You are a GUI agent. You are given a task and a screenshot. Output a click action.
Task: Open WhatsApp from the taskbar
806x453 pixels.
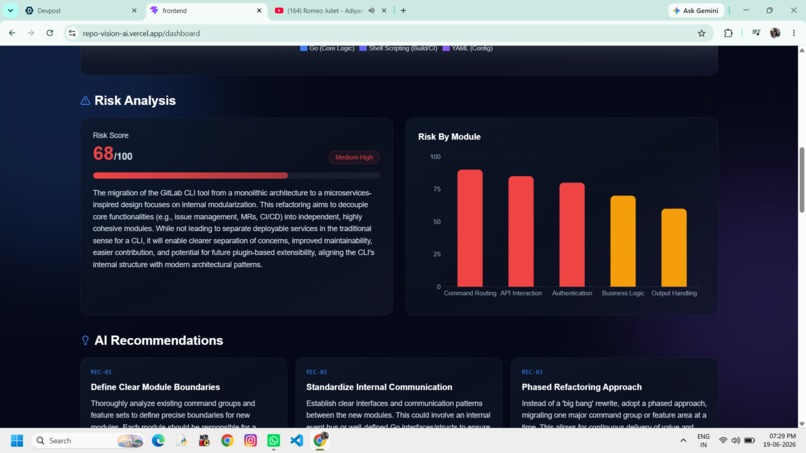273,441
